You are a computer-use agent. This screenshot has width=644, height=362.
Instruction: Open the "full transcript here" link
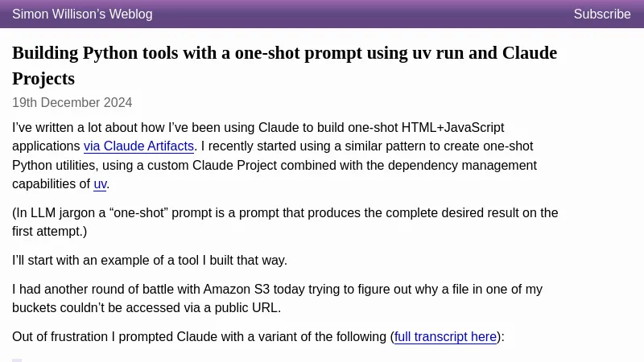(445, 337)
